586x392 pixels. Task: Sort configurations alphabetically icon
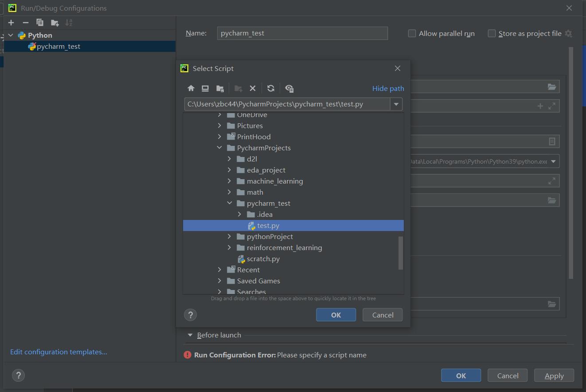(x=69, y=23)
